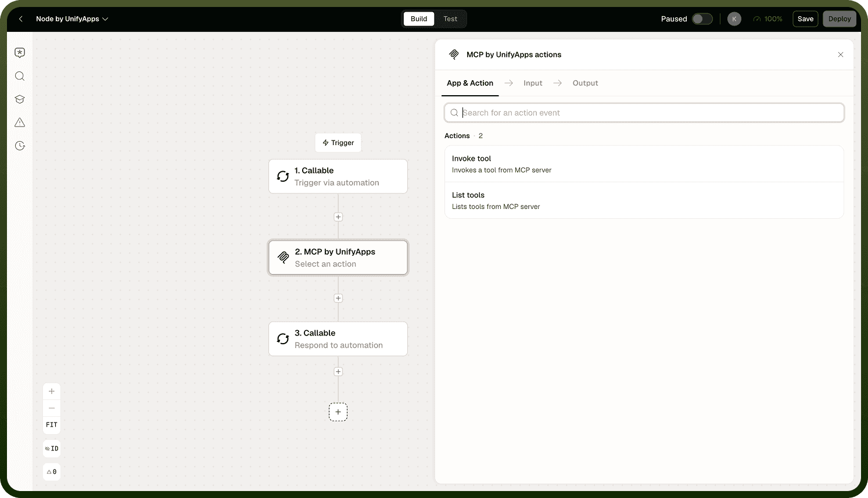Click the Actions count heading

pyautogui.click(x=464, y=136)
